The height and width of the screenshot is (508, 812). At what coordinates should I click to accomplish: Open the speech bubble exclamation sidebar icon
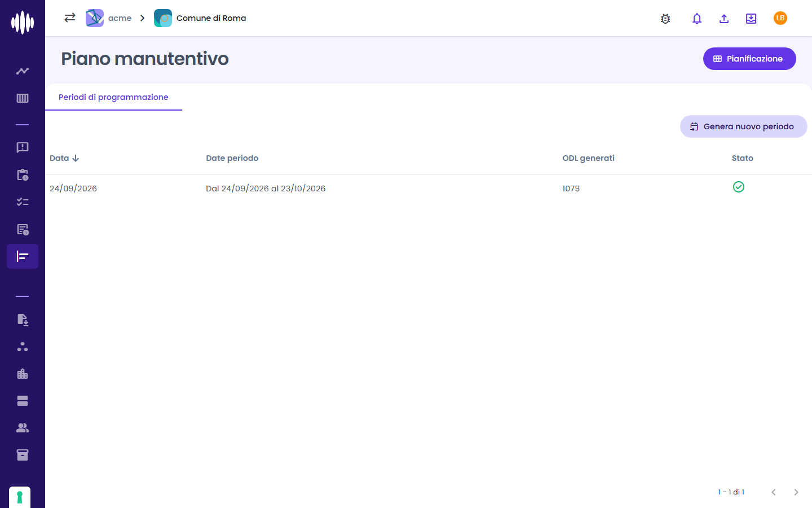23,147
